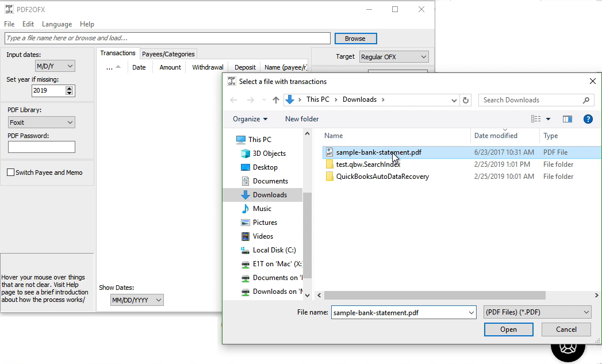Click the Forward arrow in file dialog
602x364 pixels.
(x=250, y=100)
